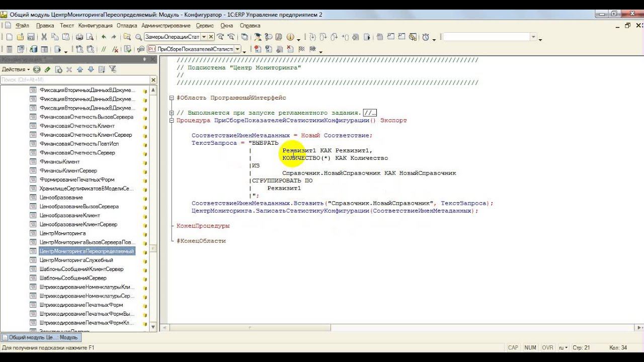Redo edit with gray arrow
Image resolution: width=644 pixels, height=362 pixels.
(x=114, y=37)
